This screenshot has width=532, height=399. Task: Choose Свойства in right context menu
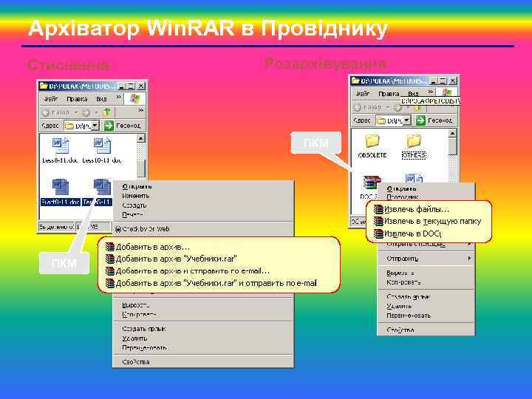(x=426, y=330)
